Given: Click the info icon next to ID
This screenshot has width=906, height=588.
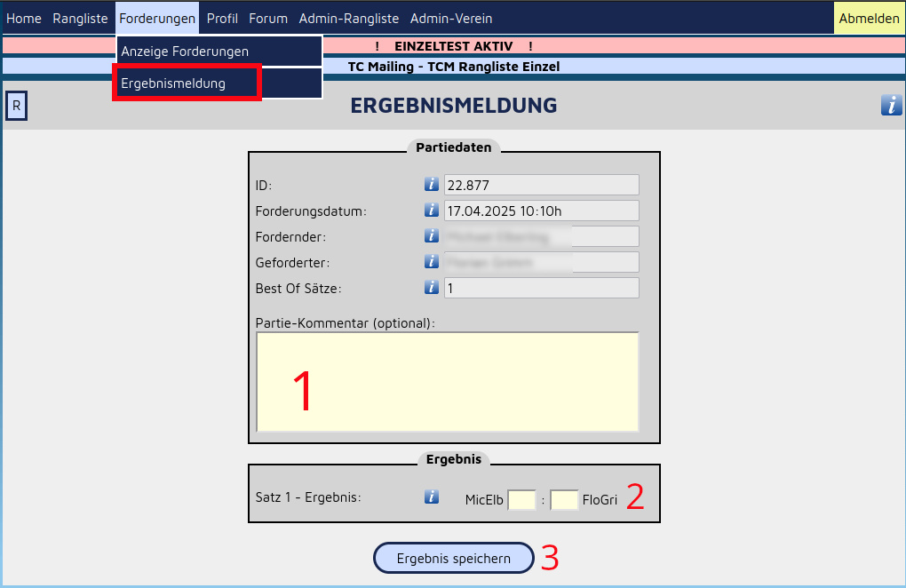Looking at the screenshot, I should click(432, 185).
